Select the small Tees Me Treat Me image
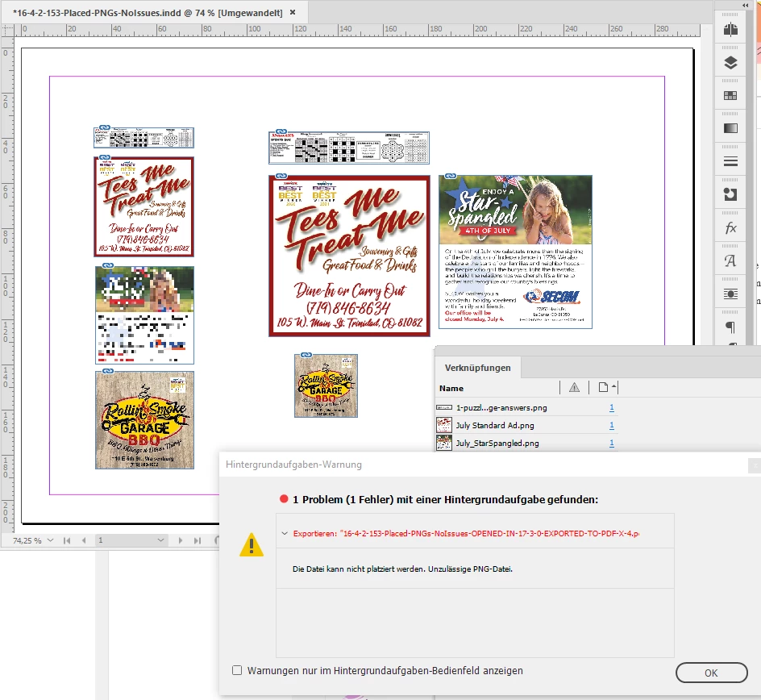The height and width of the screenshot is (700, 761). click(143, 206)
